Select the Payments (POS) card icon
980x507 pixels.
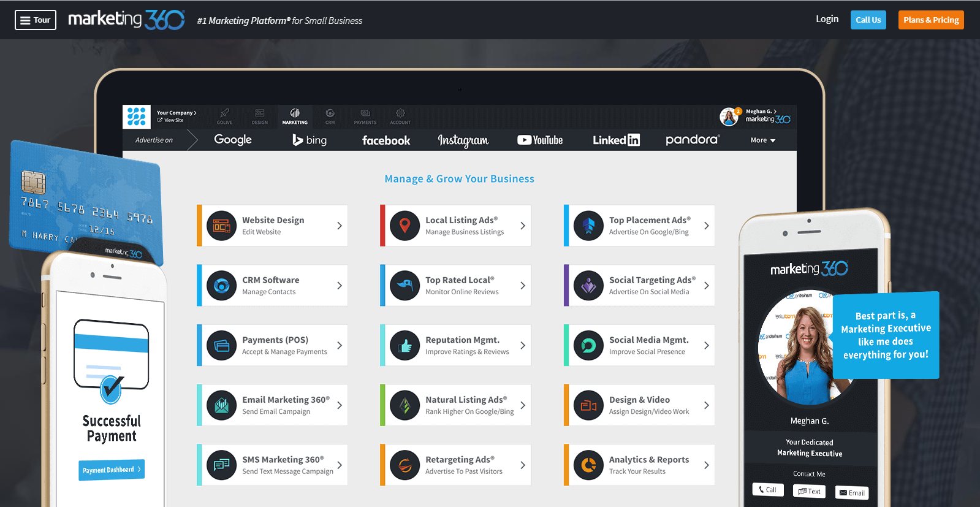point(221,346)
